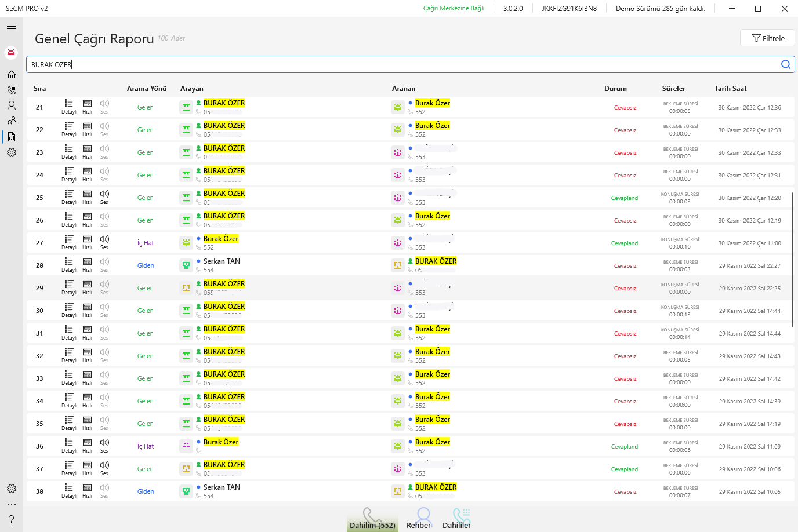Select the Dahilim (552) tab
Screen dimensions: 798x532
(372, 518)
